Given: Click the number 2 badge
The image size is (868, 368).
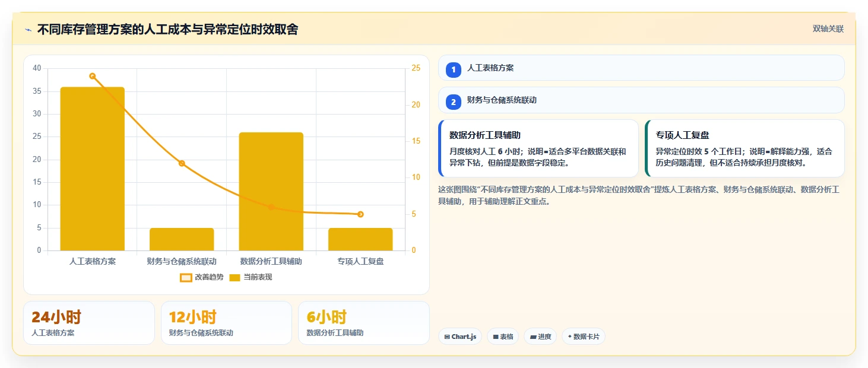Looking at the screenshot, I should click(x=454, y=102).
